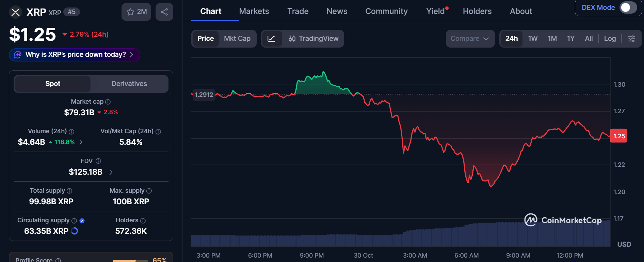Select the Derivatives toggle

pyautogui.click(x=129, y=84)
